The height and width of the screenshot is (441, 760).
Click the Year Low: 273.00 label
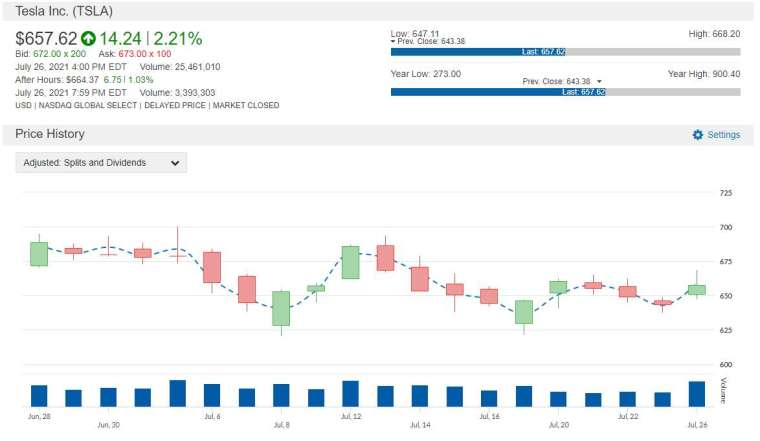pos(426,74)
